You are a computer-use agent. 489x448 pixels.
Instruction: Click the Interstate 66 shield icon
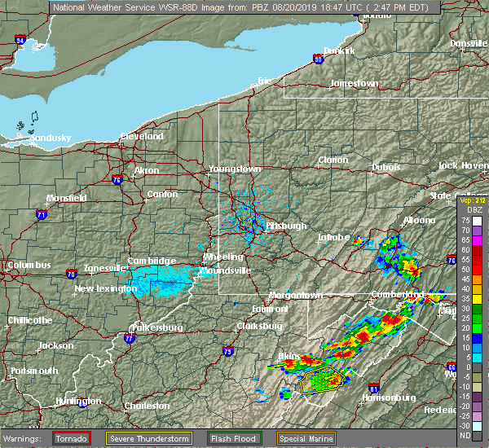pos(452,367)
